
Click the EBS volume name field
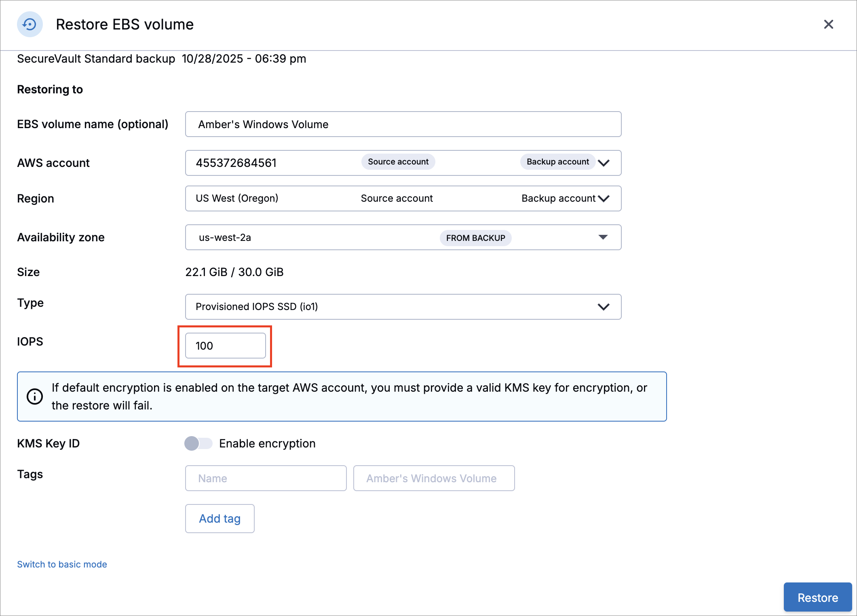[x=403, y=124]
